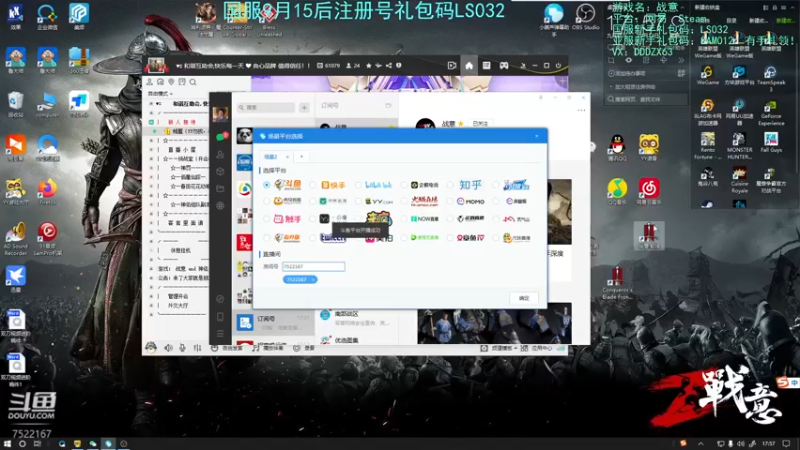Open Windows Start menu

(7, 444)
